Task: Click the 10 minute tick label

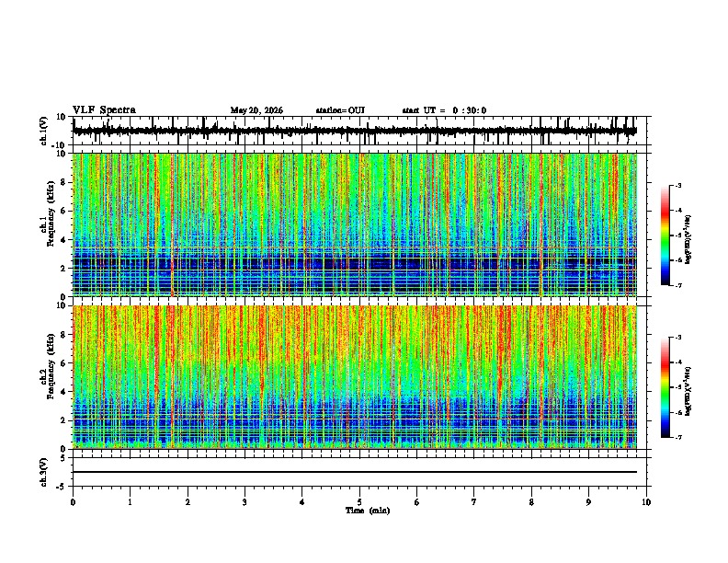Action: (x=646, y=502)
